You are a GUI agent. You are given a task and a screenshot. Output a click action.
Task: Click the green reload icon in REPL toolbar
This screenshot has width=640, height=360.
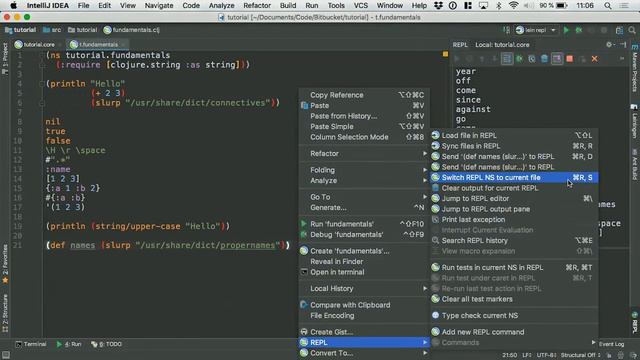tap(519, 59)
